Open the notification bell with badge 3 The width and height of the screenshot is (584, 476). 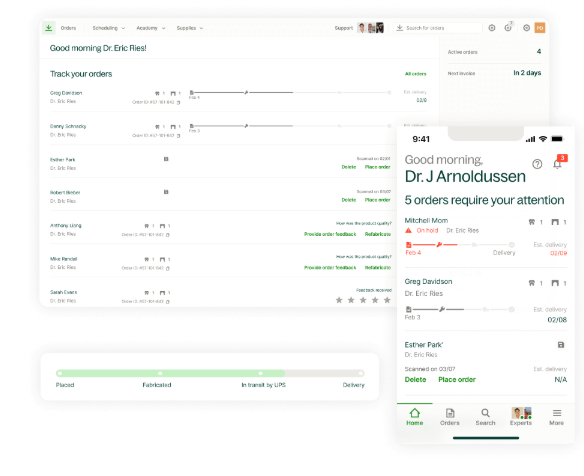pyautogui.click(x=558, y=163)
